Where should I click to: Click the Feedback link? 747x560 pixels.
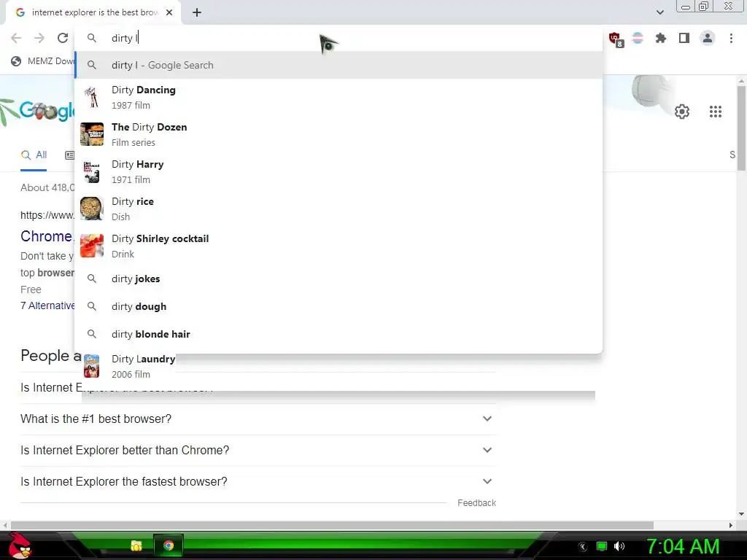pyautogui.click(x=476, y=503)
